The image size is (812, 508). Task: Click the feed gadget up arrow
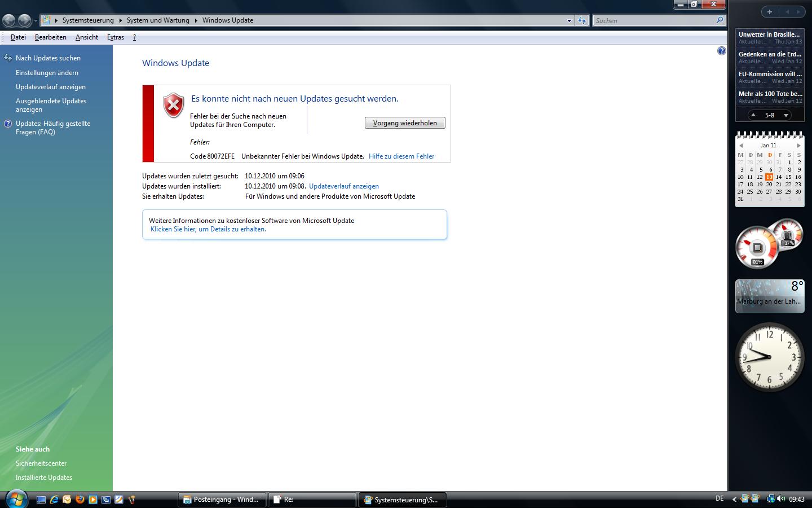[753, 115]
